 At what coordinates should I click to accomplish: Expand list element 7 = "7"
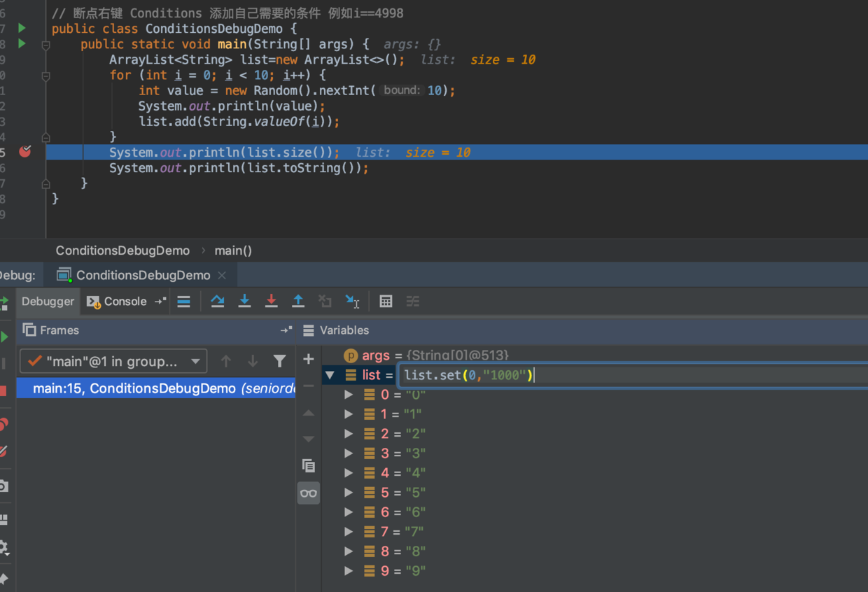(x=349, y=532)
